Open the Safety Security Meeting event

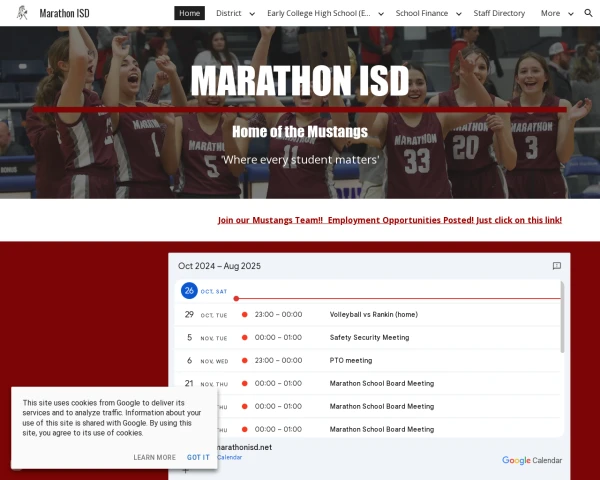[369, 338]
